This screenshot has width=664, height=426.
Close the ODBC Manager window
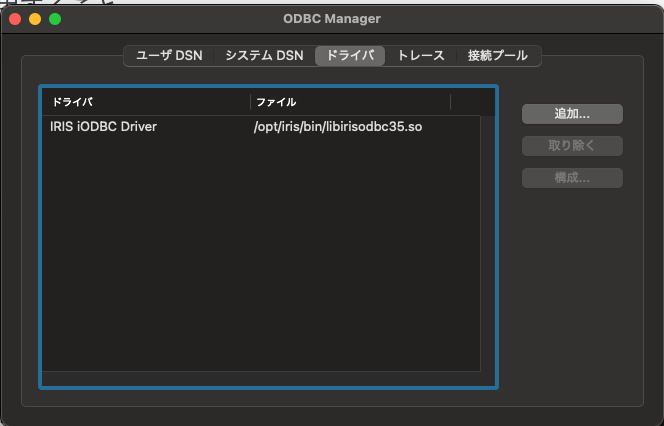(x=15, y=19)
